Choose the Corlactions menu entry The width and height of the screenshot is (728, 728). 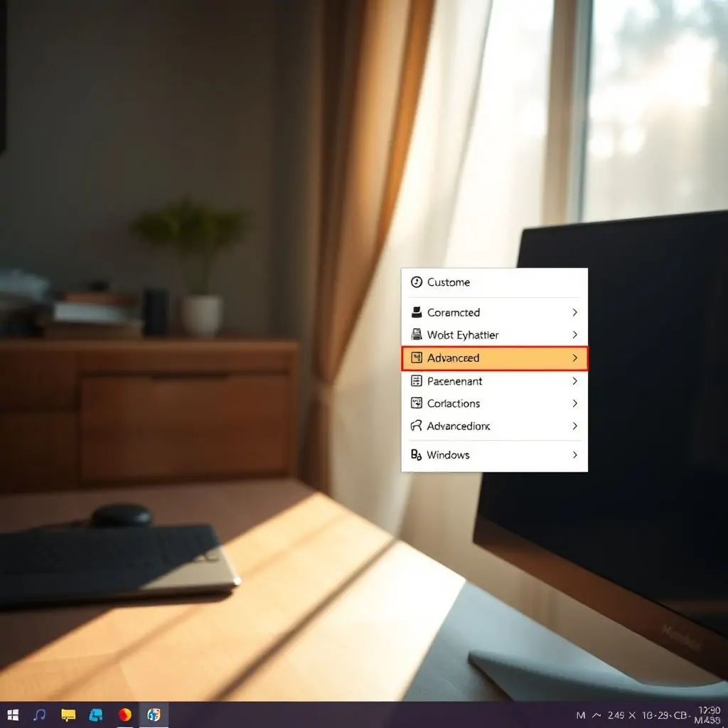pyautogui.click(x=454, y=403)
